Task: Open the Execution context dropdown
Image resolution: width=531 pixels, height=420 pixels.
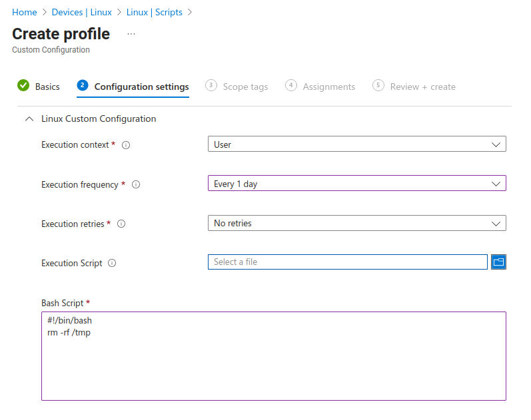Action: (356, 144)
